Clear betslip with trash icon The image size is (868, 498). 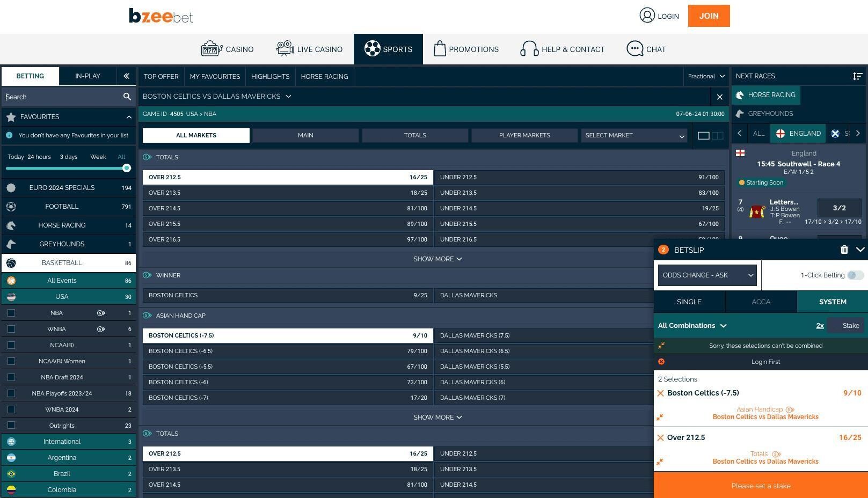(844, 250)
